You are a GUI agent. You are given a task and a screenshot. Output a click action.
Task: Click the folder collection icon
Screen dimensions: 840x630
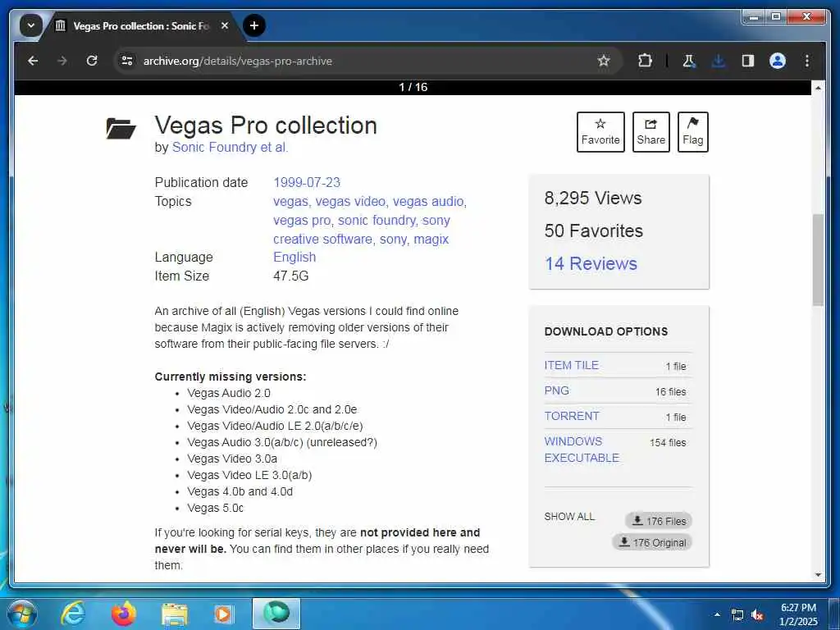coord(121,129)
